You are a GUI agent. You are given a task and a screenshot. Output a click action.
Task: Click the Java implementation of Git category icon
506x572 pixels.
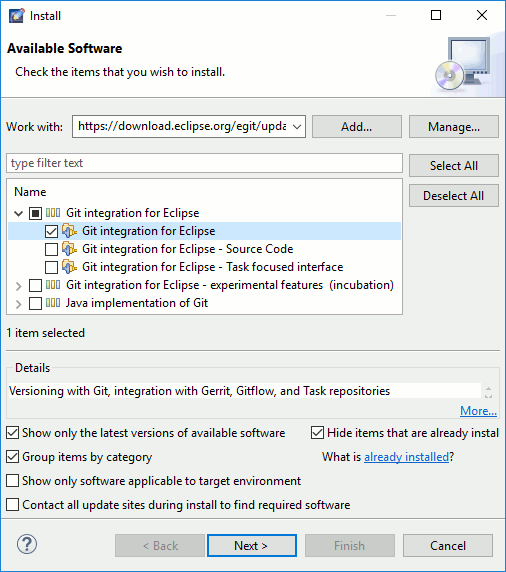coord(53,303)
